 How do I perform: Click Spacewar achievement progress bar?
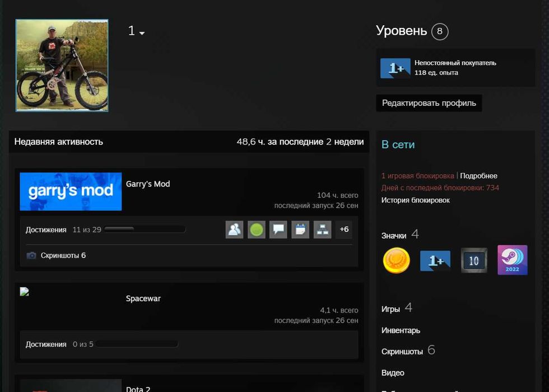pos(137,344)
